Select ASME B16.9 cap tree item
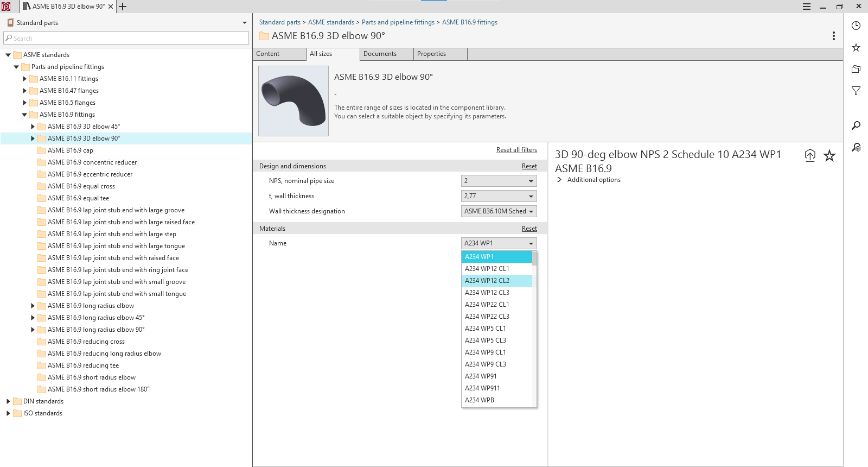Viewport: 868px width, 467px height. pyautogui.click(x=71, y=150)
